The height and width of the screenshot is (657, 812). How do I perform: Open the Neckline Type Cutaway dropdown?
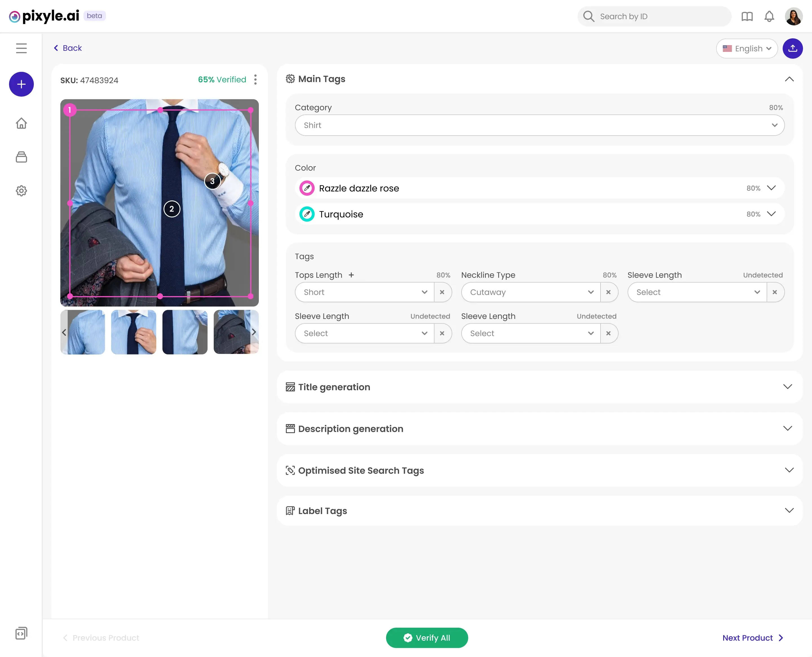(x=531, y=292)
